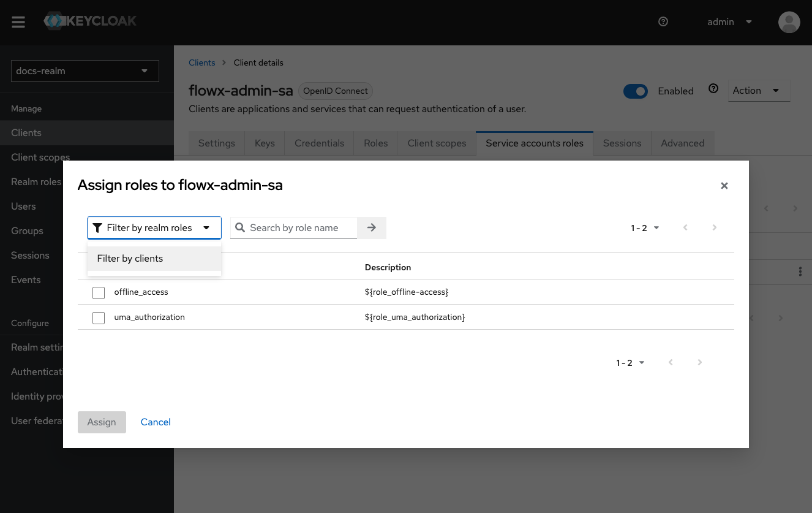Screen dimensions: 812x513
Task: Open the hamburger navigation menu
Action: [x=18, y=22]
